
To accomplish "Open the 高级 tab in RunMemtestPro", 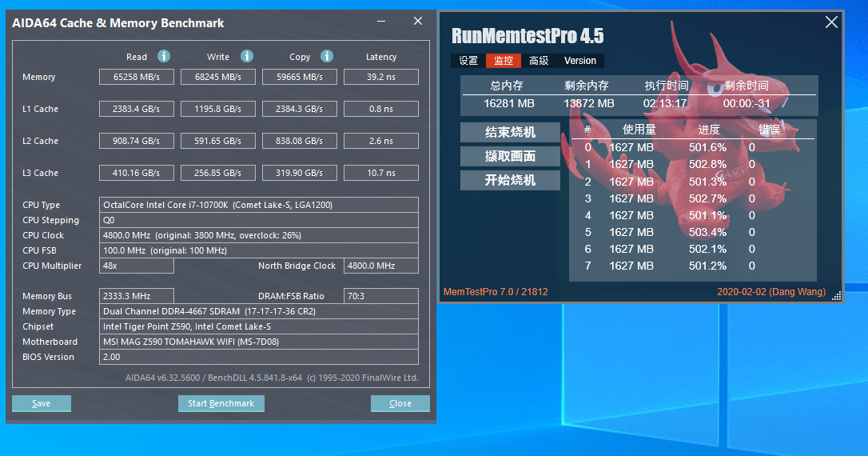I will 539,60.
